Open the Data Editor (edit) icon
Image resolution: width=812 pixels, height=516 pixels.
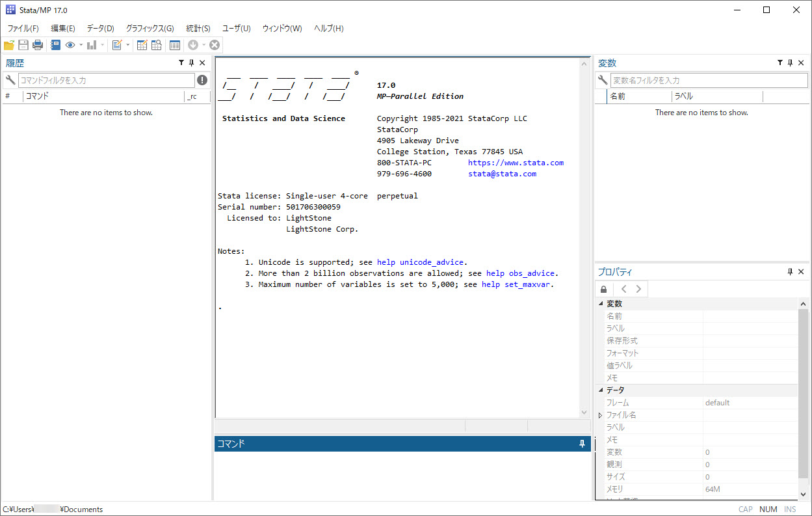(142, 45)
